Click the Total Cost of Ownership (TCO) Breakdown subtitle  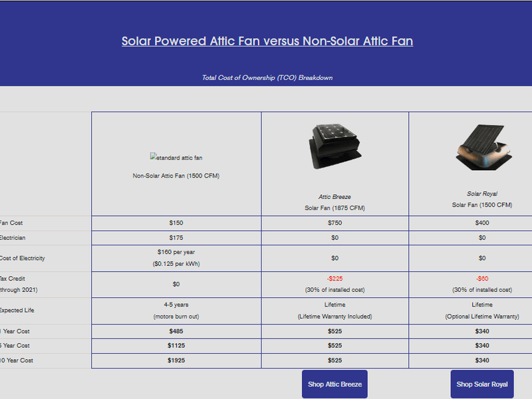(266, 77)
